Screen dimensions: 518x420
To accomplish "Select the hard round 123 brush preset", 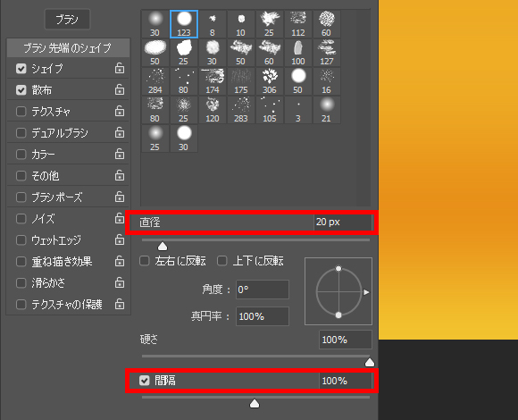I will pyautogui.click(x=184, y=24).
